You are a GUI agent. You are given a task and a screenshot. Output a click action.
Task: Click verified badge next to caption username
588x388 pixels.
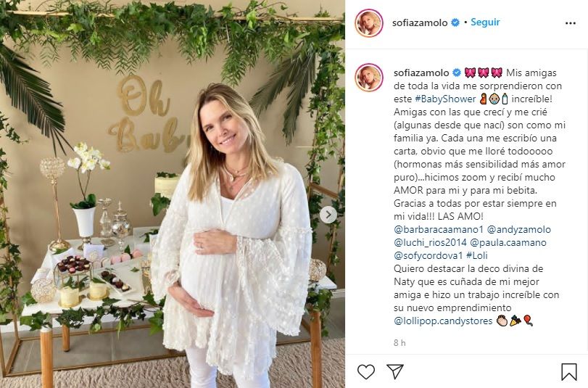coord(456,73)
